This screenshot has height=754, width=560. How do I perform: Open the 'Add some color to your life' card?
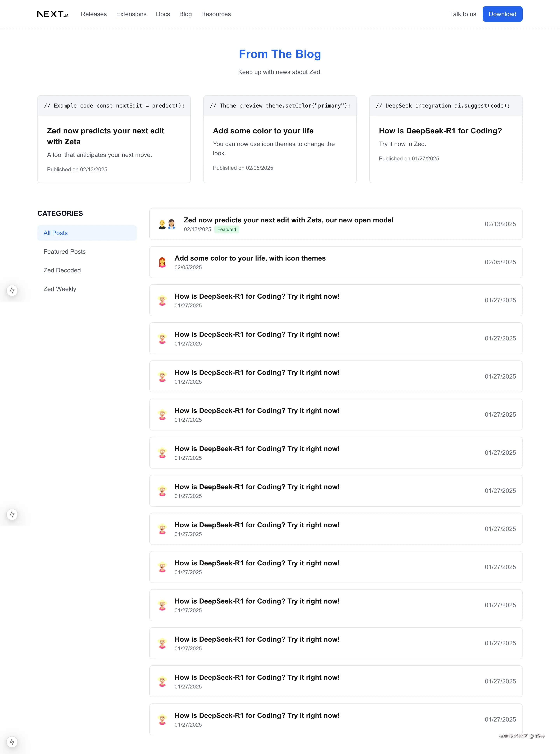coord(280,139)
